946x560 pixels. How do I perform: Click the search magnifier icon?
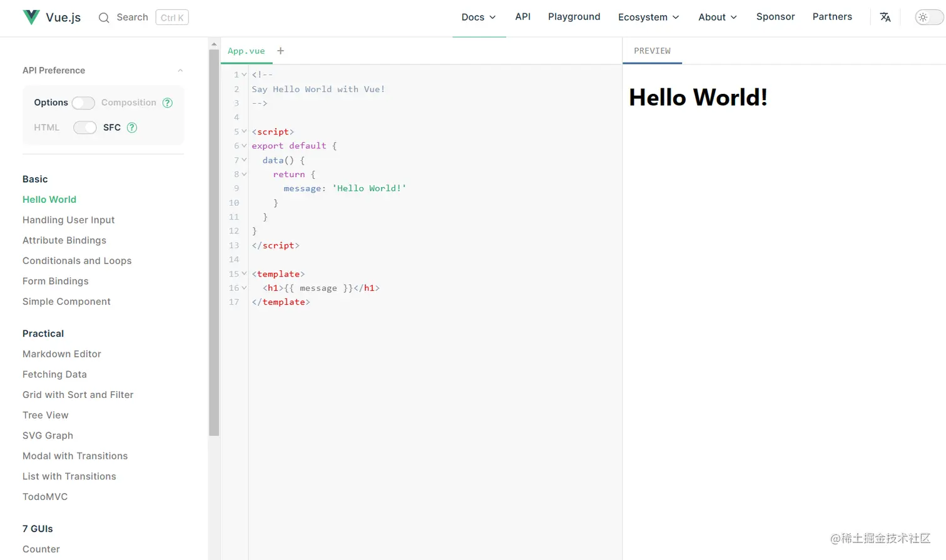pyautogui.click(x=104, y=18)
